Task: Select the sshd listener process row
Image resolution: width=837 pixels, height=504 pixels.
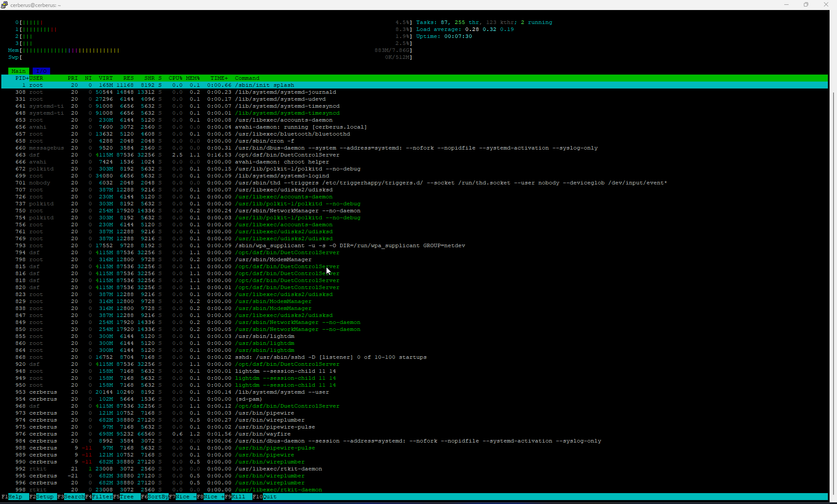Action: pyautogui.click(x=415, y=357)
